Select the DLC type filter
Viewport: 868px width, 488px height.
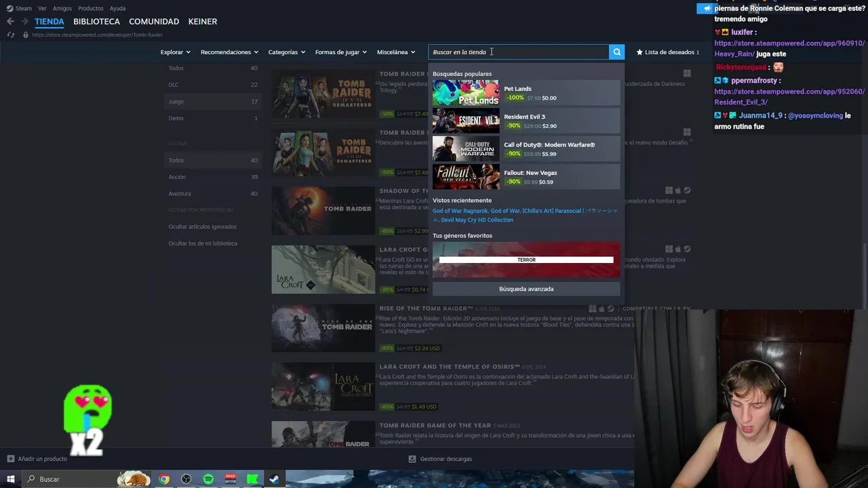[212, 85]
